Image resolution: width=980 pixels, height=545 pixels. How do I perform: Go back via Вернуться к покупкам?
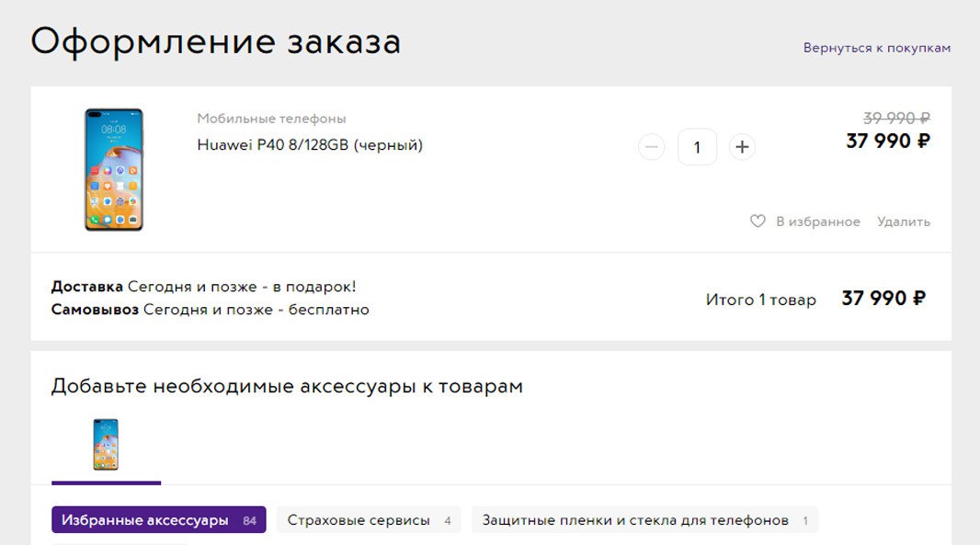877,48
